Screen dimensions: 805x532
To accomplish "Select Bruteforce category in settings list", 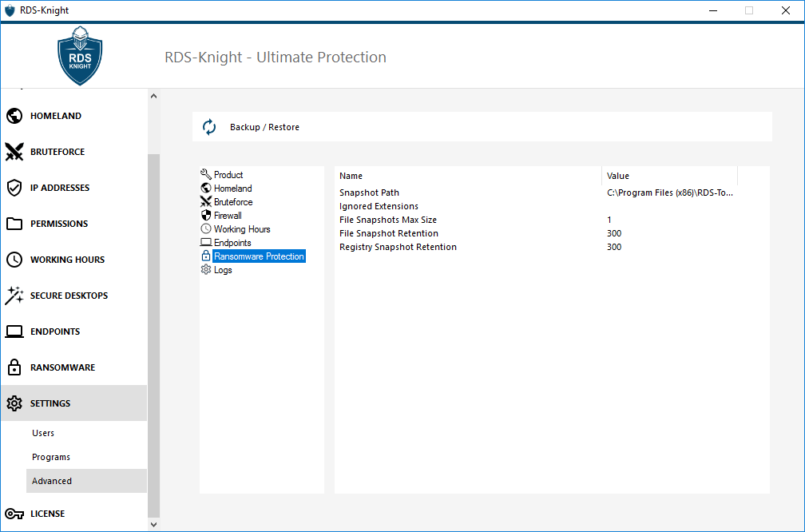I will tap(233, 202).
